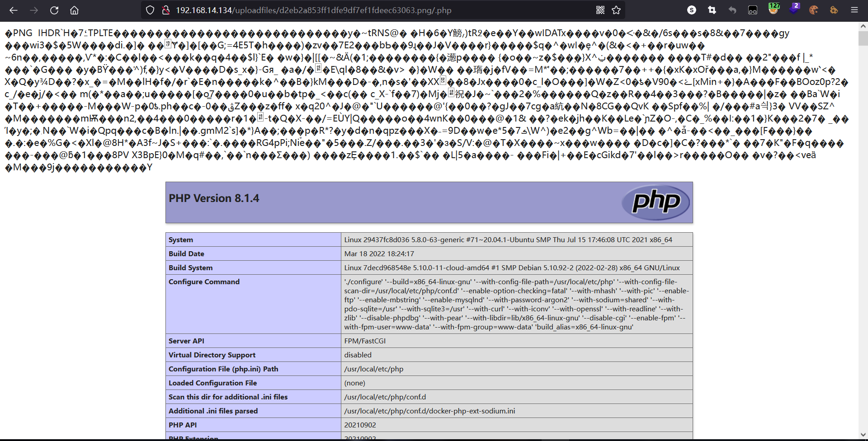Screen dimensions: 868x441
Task: Open the tracking protection shield icon
Action: coord(150,10)
